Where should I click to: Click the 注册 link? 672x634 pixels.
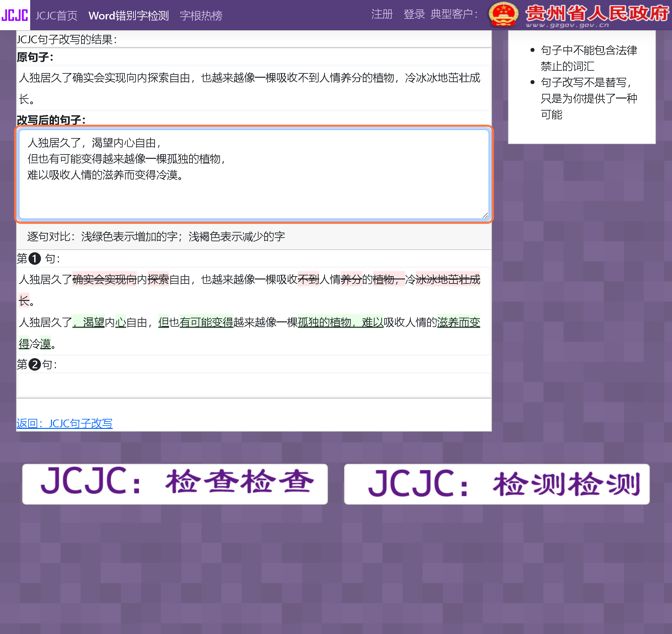(x=382, y=14)
